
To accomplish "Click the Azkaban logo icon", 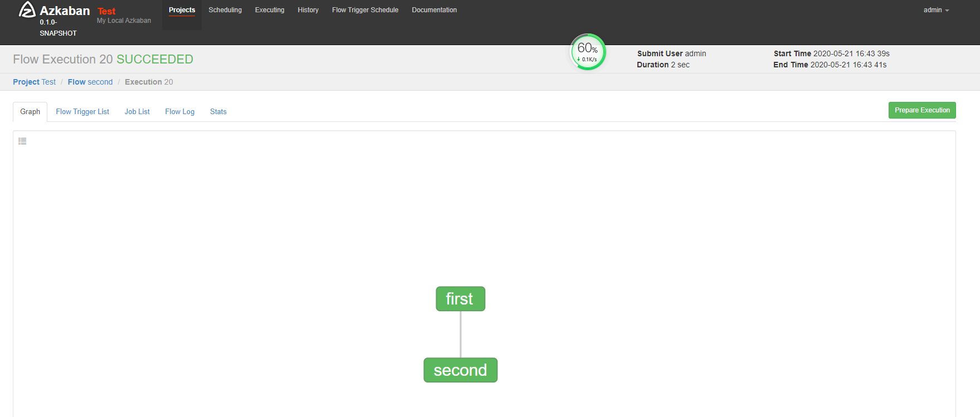I will [x=27, y=9].
